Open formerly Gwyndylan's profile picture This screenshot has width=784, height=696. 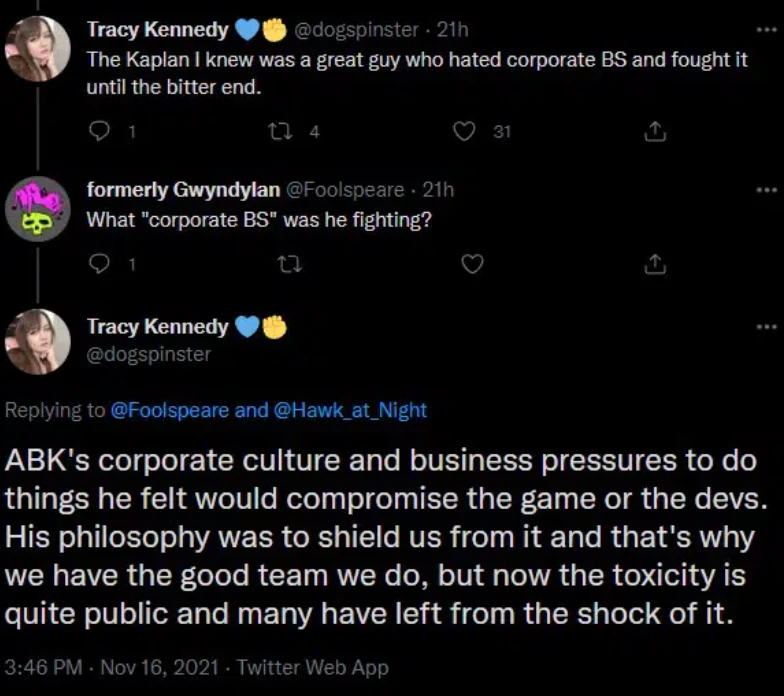click(38, 208)
